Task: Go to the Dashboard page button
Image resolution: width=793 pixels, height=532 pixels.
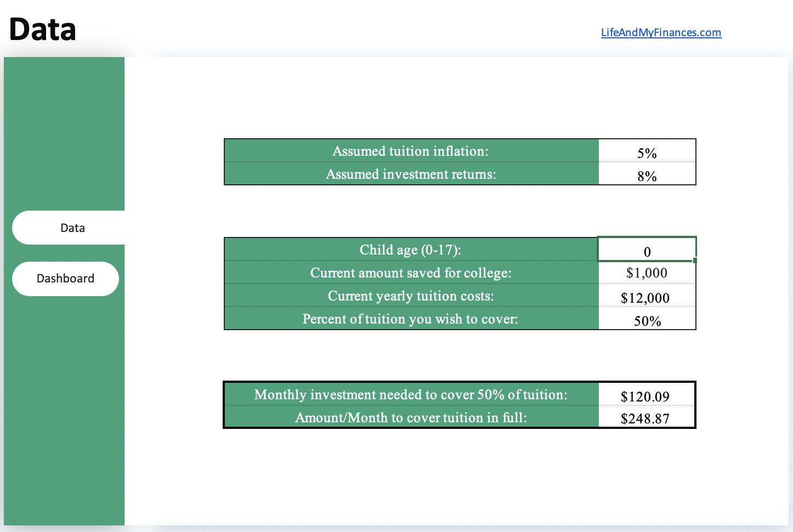Action: coord(65,279)
